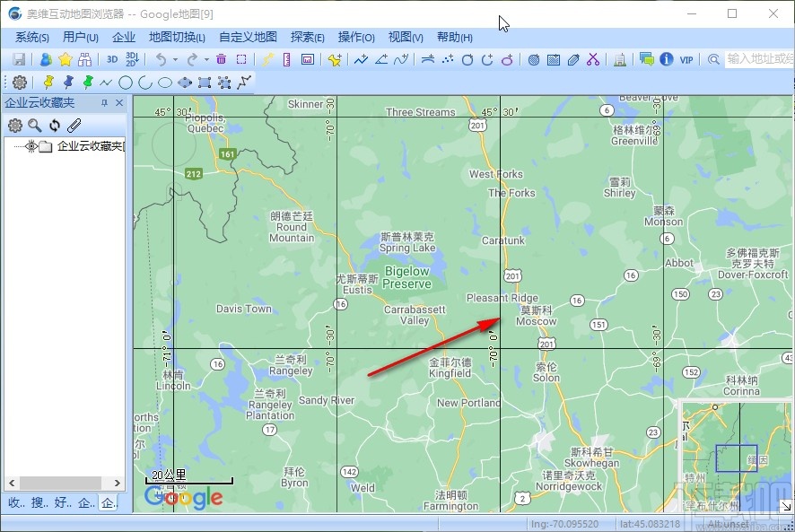The height and width of the screenshot is (532, 795).
Task: Hide the 企业云收藏夹 folder with eye toggle
Action: (31, 146)
